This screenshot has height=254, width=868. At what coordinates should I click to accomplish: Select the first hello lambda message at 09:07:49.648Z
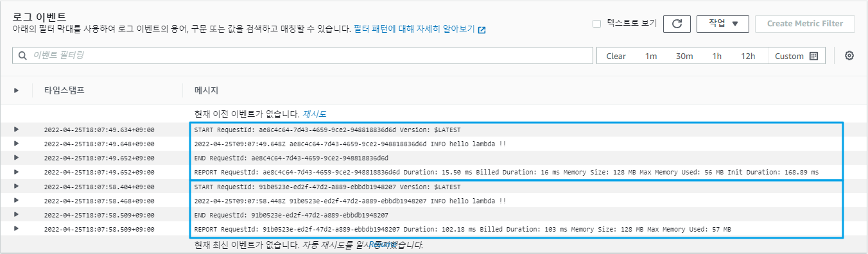[x=350, y=144]
